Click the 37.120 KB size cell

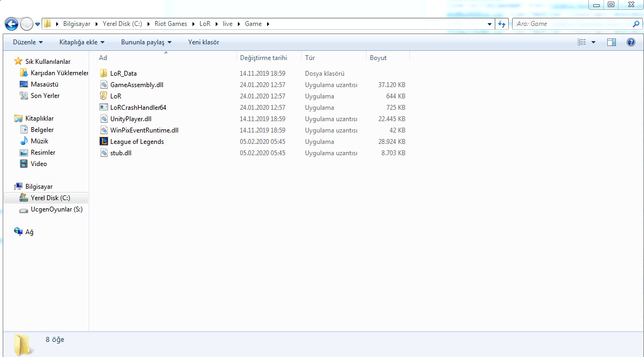pos(391,84)
